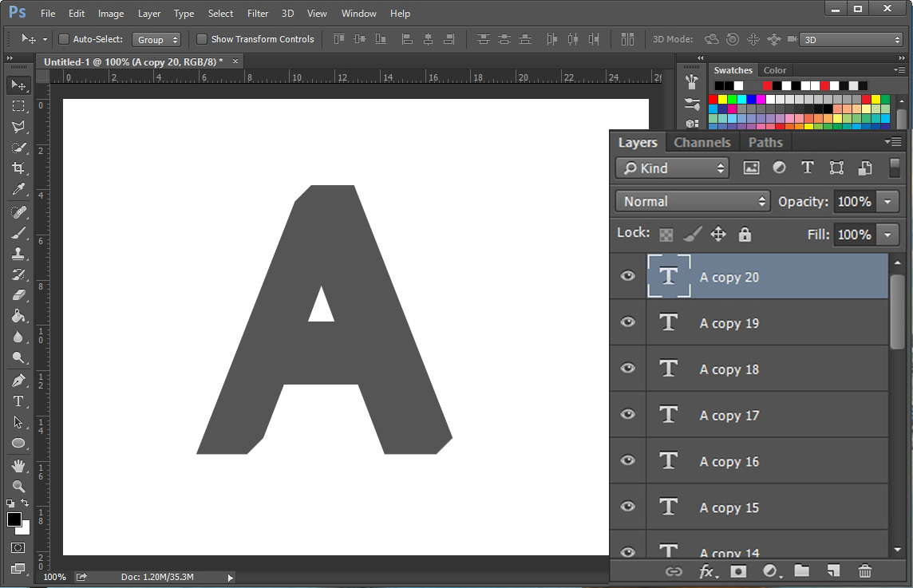Add a layer mask
The image size is (913, 588).
click(738, 572)
